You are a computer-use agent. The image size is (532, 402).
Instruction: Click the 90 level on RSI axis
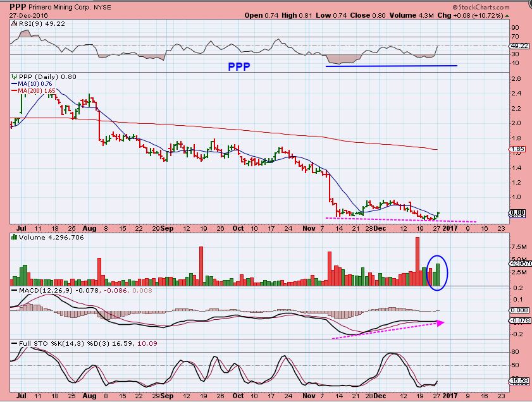coord(515,28)
